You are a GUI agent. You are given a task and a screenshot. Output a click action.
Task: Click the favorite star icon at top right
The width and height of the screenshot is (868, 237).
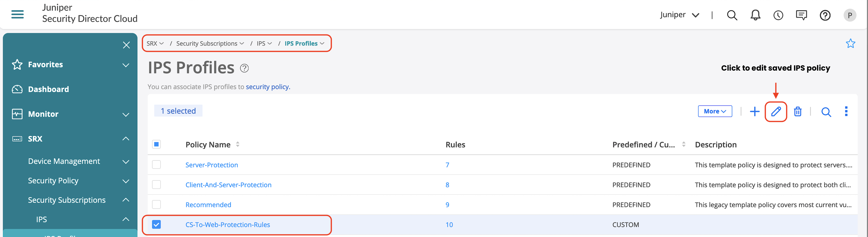[850, 44]
